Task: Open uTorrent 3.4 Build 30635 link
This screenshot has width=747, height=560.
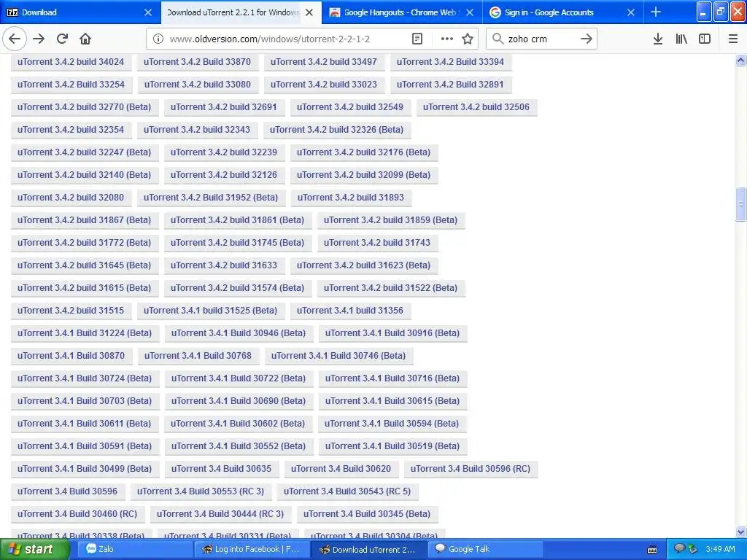Action: pos(222,469)
